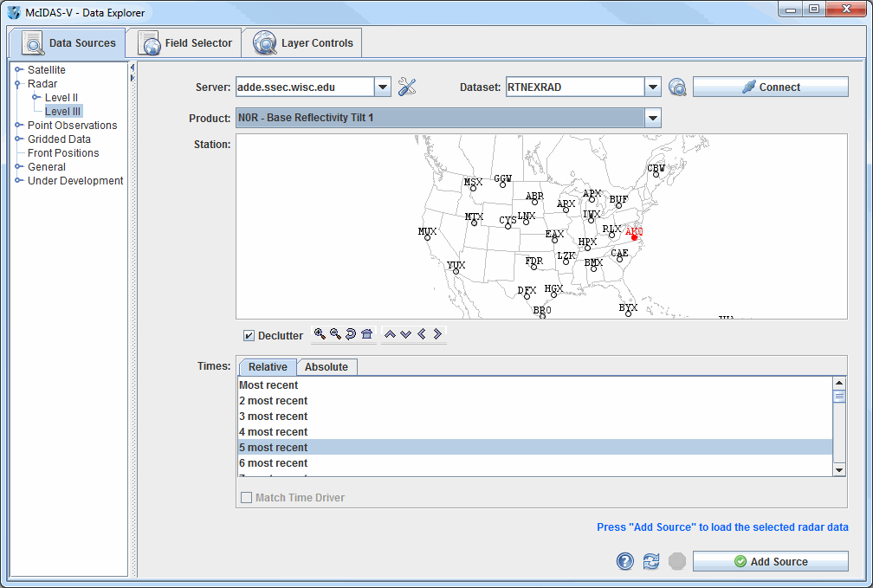Viewport: 873px width, 588px height.
Task: Select the CAE radar station on the map
Action: click(620, 260)
